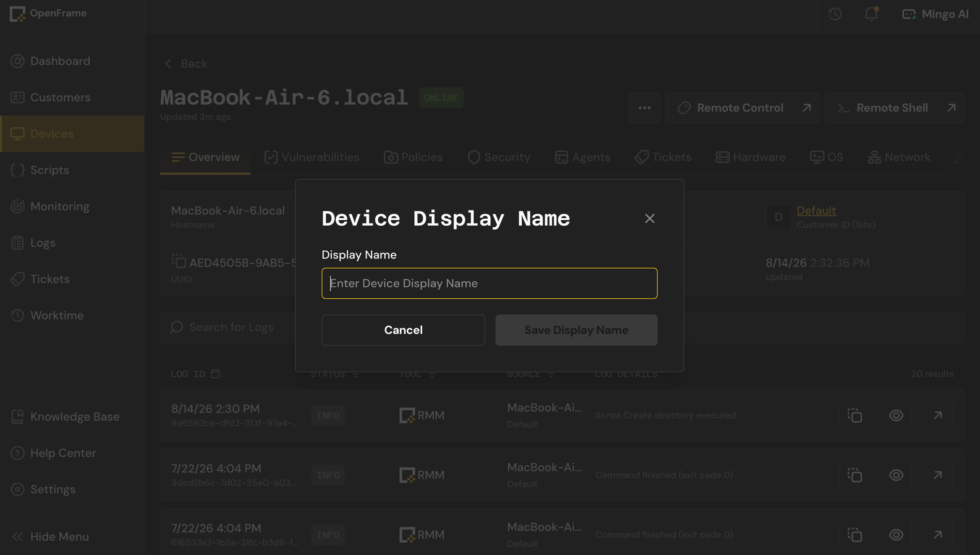Open Dashboard from the sidebar
Screen dimensions: 980x555
[x=72, y=61]
